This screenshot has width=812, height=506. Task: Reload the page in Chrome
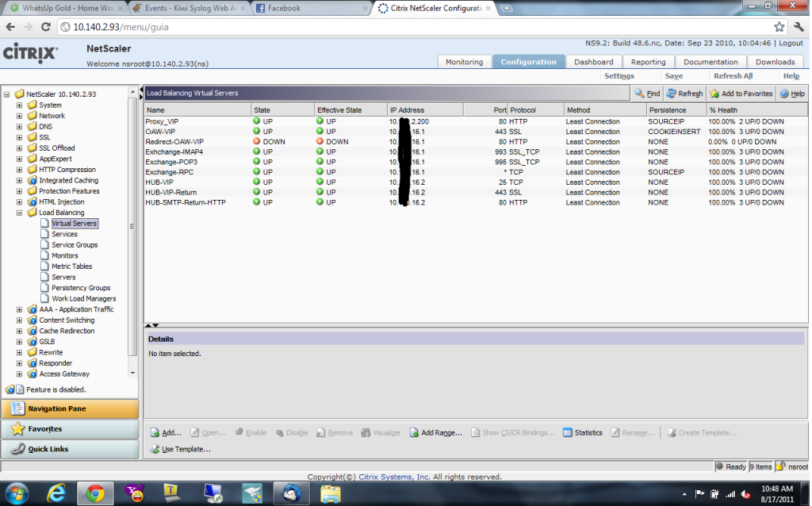tap(45, 27)
